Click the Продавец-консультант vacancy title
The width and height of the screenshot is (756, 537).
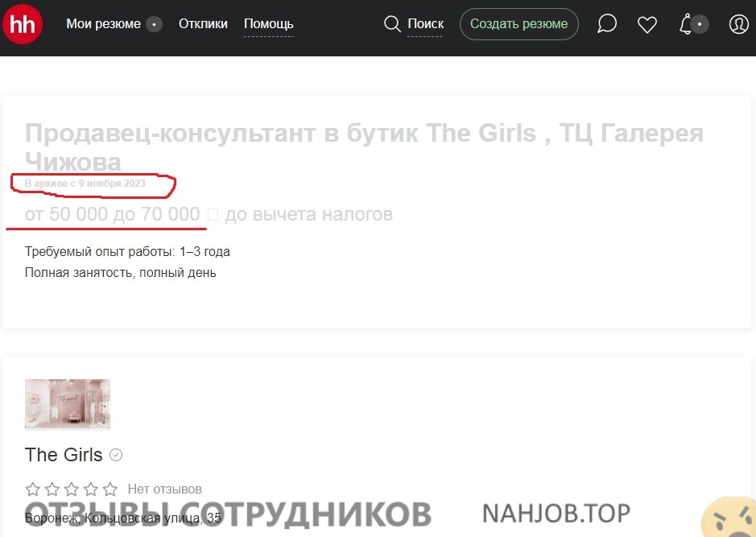365,147
